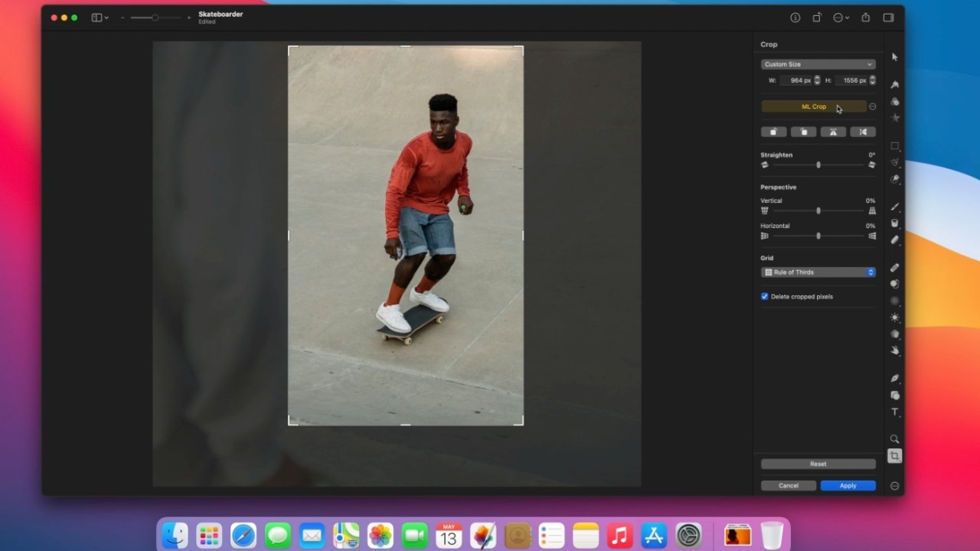Click the ML Crop button
Screen dimensions: 980x551
814,106
